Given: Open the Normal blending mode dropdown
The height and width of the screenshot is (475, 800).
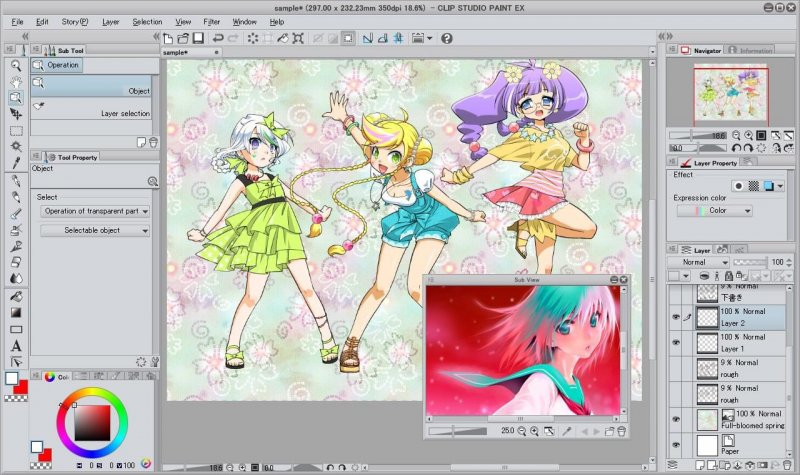Looking at the screenshot, I should pyautogui.click(x=698, y=262).
